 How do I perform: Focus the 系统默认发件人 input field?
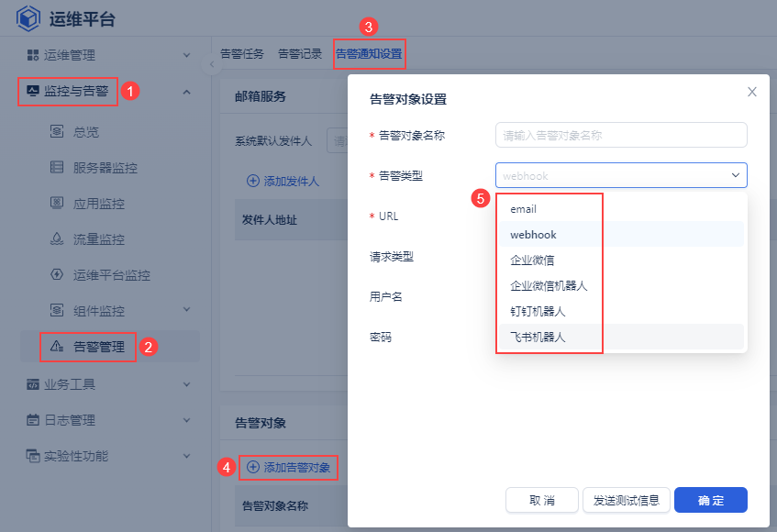[338, 140]
